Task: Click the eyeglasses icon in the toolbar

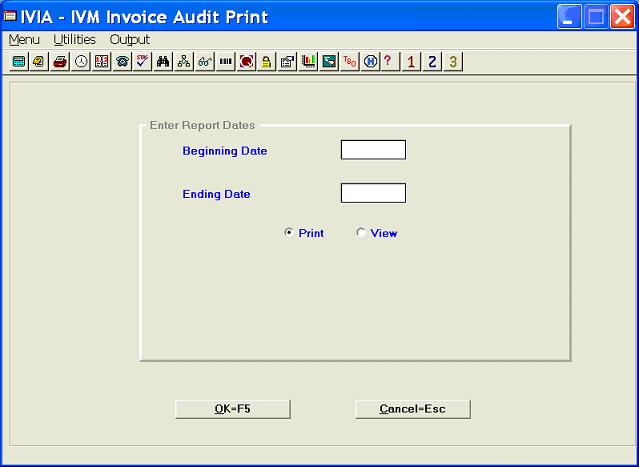Action: [204, 62]
